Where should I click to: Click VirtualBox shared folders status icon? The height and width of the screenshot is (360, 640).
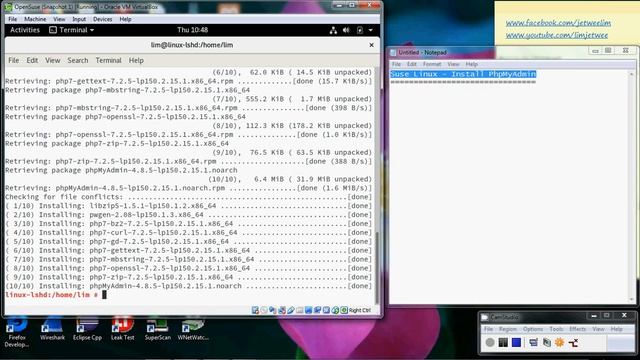click(300, 310)
